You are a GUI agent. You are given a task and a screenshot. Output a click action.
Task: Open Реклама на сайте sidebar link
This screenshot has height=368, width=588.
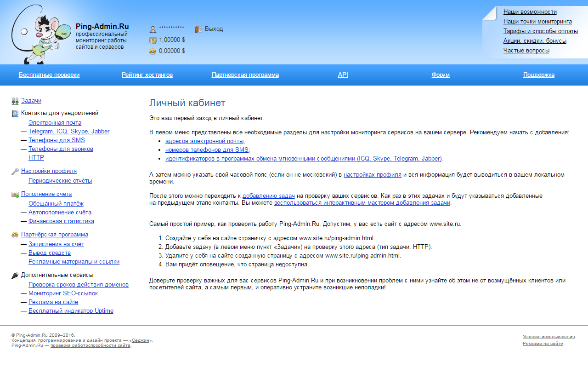[x=53, y=302]
